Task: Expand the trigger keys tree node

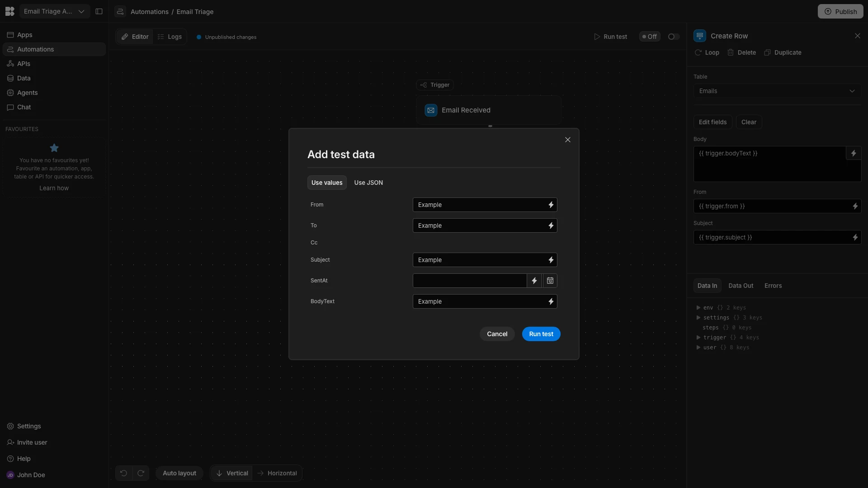Action: point(698,338)
